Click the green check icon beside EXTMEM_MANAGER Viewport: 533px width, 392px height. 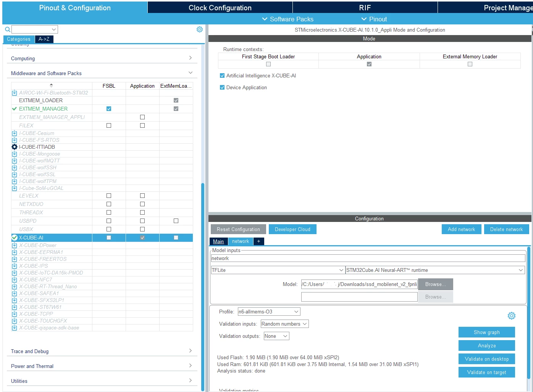[15, 109]
